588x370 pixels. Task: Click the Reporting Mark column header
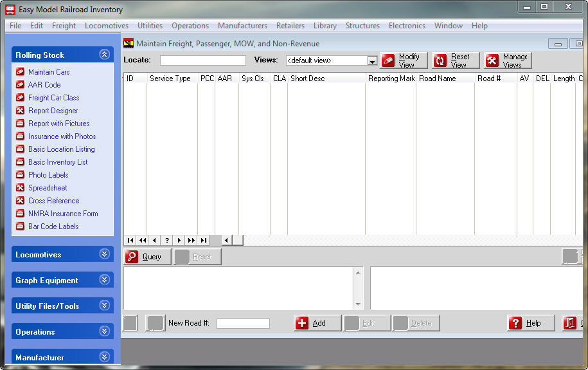391,78
